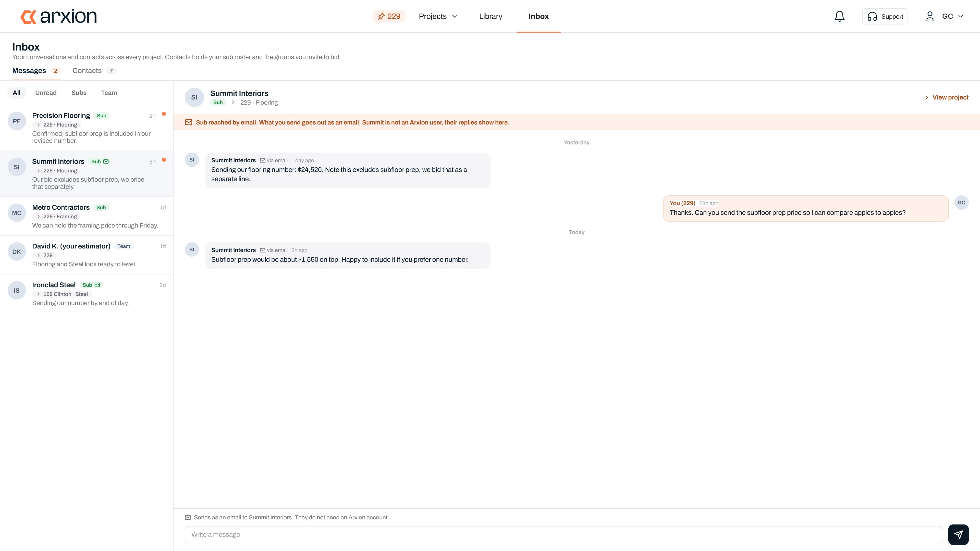The width and height of the screenshot is (980, 551).
Task: Click the GC avatar beside your reply
Action: 961,203
